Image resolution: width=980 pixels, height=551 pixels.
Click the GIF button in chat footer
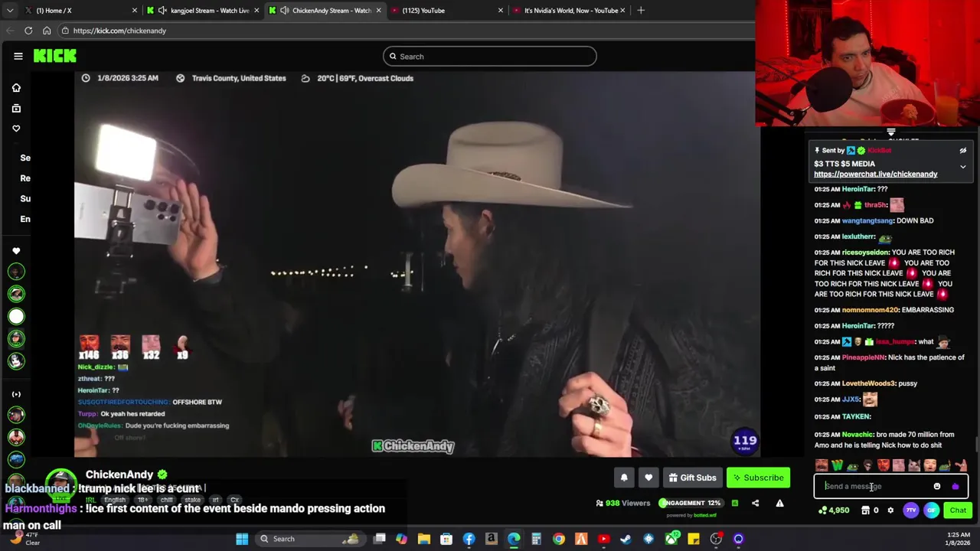tap(931, 510)
